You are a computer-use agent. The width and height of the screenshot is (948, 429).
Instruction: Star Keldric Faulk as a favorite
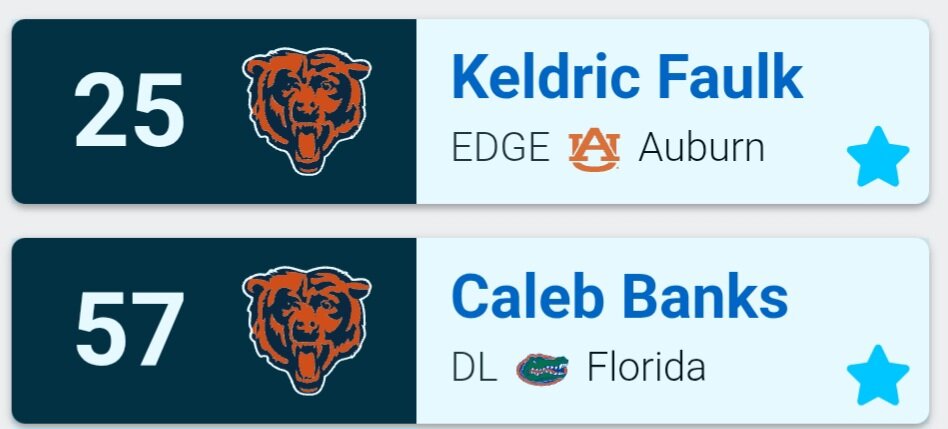click(x=877, y=158)
